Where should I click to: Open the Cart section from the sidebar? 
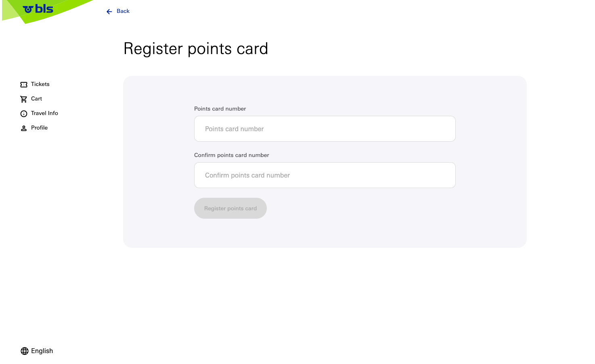[36, 98]
